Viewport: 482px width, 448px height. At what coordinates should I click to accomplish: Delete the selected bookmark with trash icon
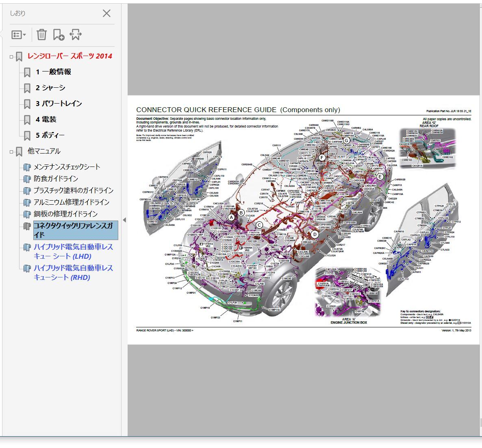(41, 35)
